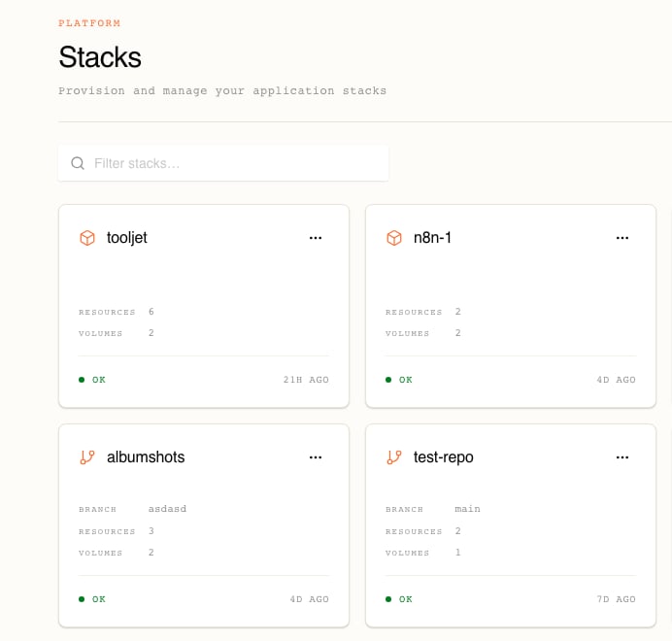
Task: Click the 4D AGO timestamp on albumshots
Action: tap(310, 599)
